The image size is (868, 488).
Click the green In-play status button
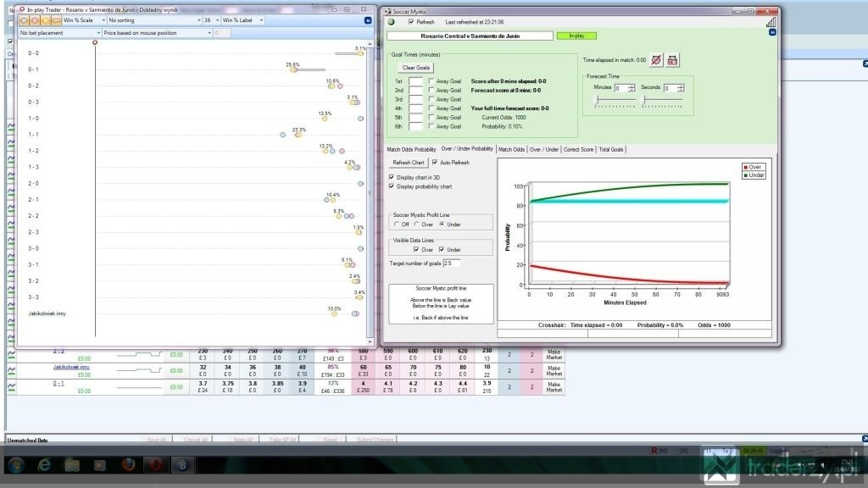[576, 36]
